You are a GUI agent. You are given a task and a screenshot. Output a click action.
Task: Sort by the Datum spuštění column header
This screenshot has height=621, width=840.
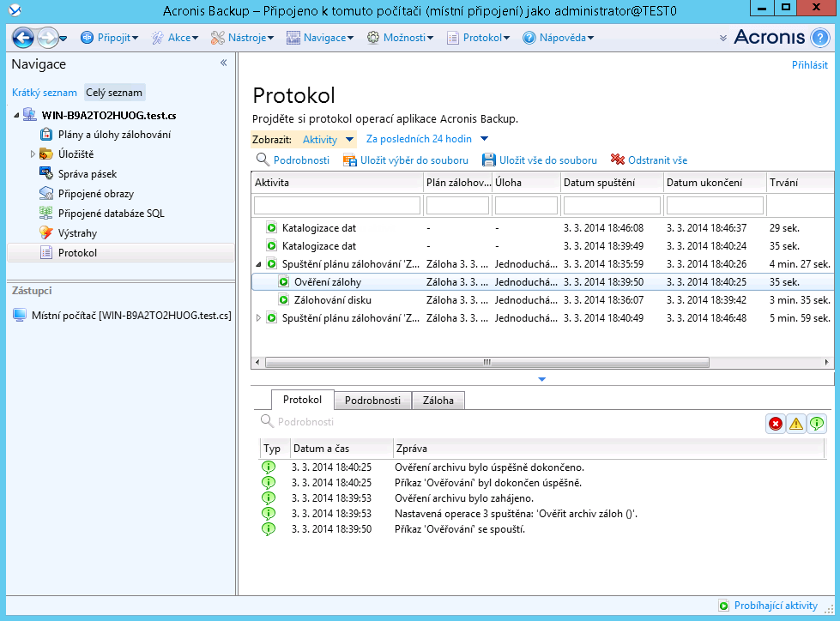point(612,183)
